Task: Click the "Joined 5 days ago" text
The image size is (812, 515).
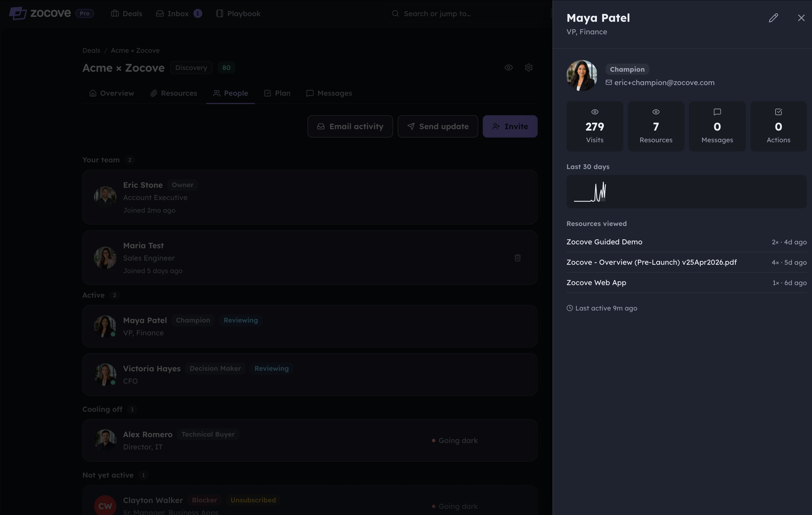Action: [x=153, y=271]
